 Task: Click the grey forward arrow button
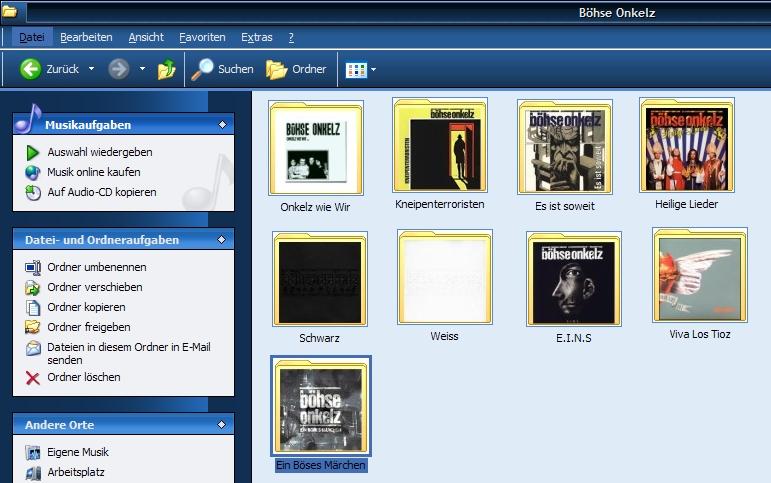[119, 69]
